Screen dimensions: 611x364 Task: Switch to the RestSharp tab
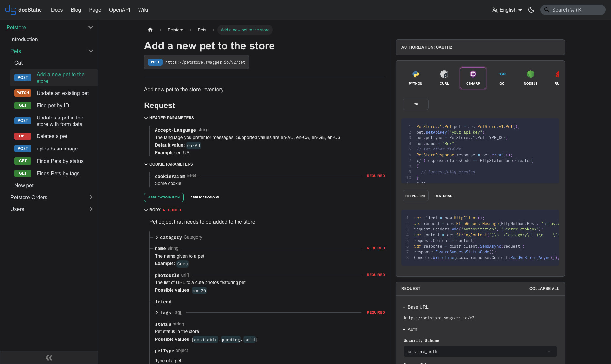click(444, 196)
